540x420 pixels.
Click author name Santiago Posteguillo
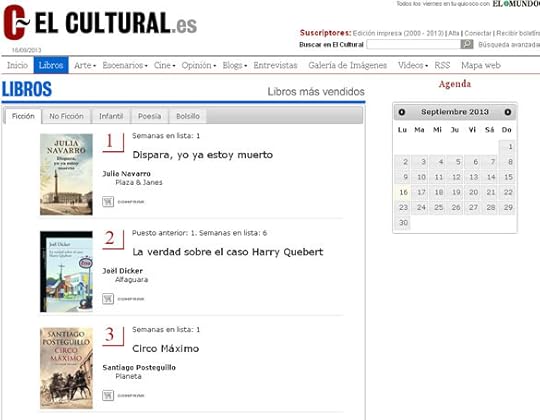click(139, 367)
